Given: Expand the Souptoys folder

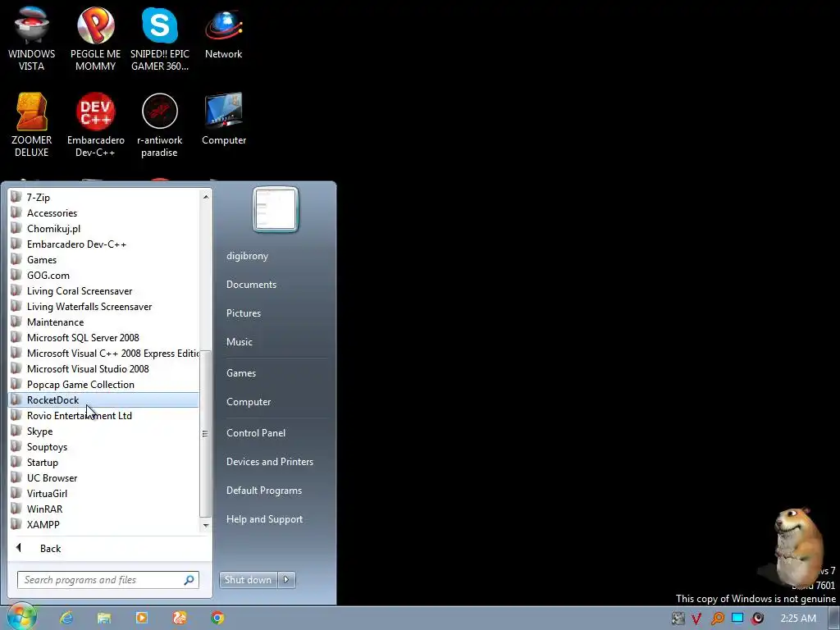Looking at the screenshot, I should pos(104,446).
